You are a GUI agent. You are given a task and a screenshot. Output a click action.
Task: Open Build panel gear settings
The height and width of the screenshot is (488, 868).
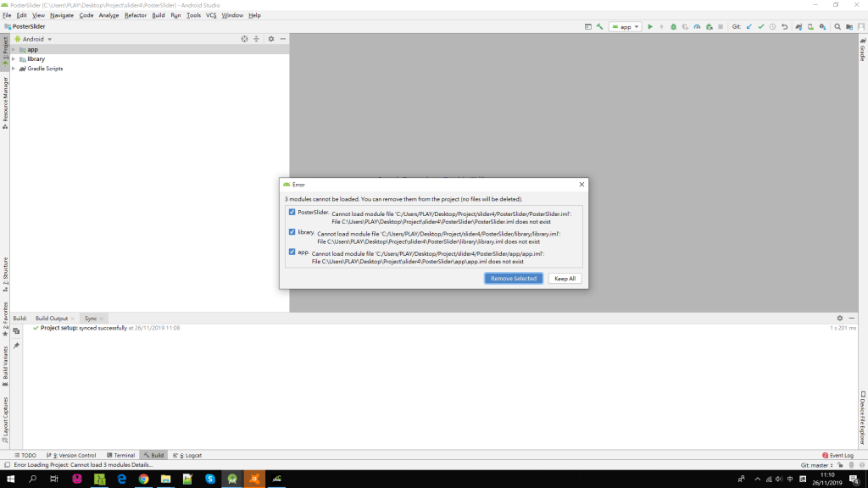coord(840,319)
